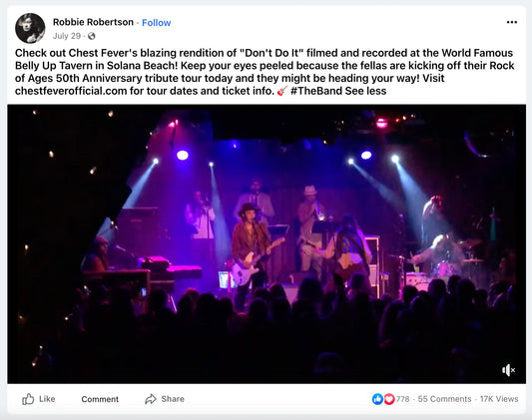
Task: Visit the chestfeverofficial.com link
Action: pyautogui.click(x=71, y=91)
